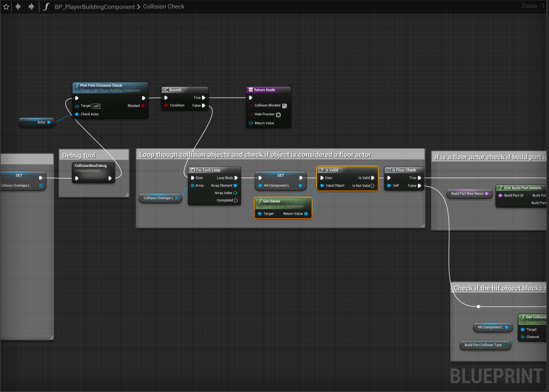Image resolution: width=549 pixels, height=392 pixels.
Task: Go forward using the right arrow
Action: (x=31, y=6)
